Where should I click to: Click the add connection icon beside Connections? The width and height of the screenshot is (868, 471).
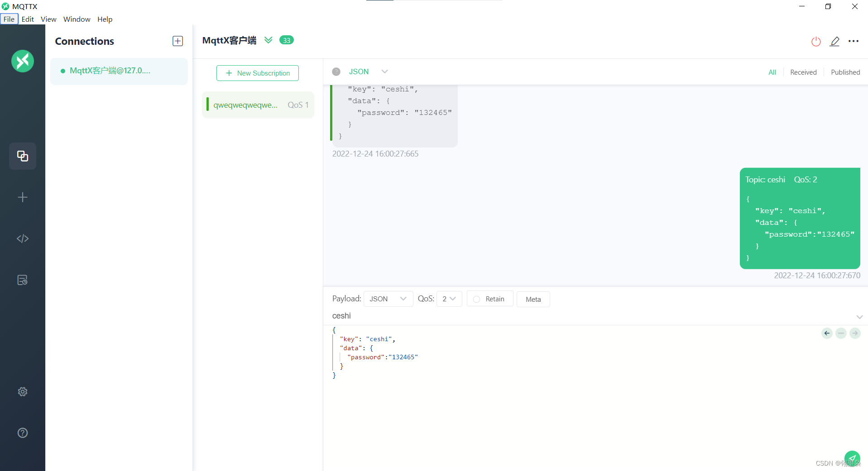178,41
